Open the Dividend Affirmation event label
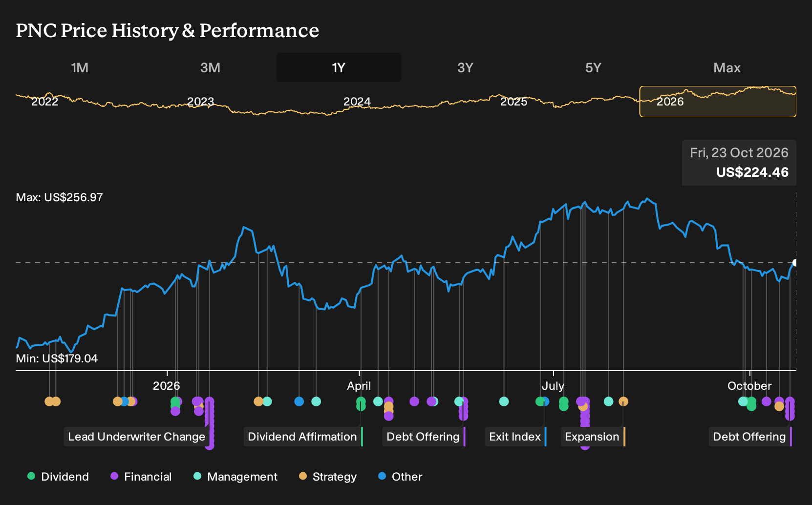 [x=303, y=437]
